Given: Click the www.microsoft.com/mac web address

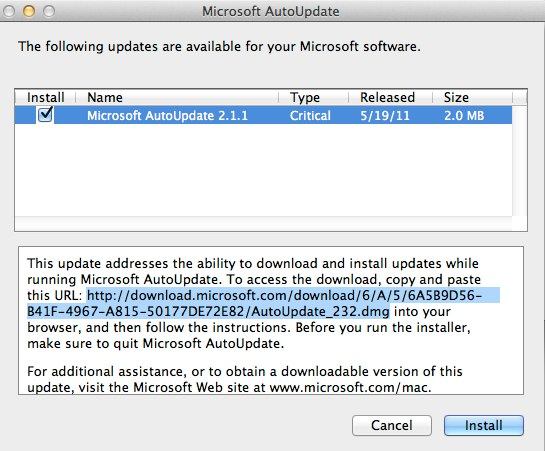Looking at the screenshot, I should (350, 387).
